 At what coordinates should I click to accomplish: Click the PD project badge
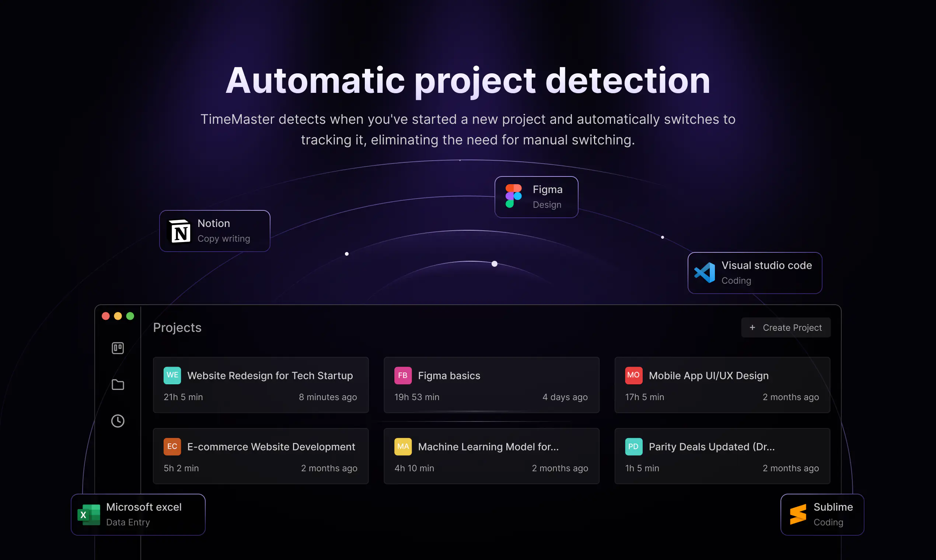point(633,447)
